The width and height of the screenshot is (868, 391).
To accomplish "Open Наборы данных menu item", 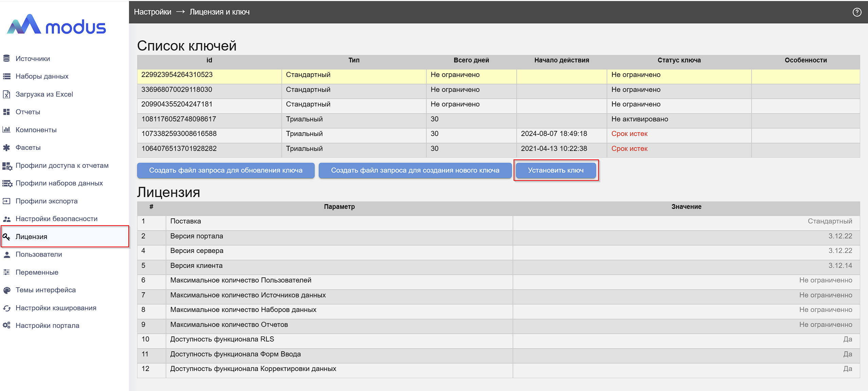I will click(42, 76).
